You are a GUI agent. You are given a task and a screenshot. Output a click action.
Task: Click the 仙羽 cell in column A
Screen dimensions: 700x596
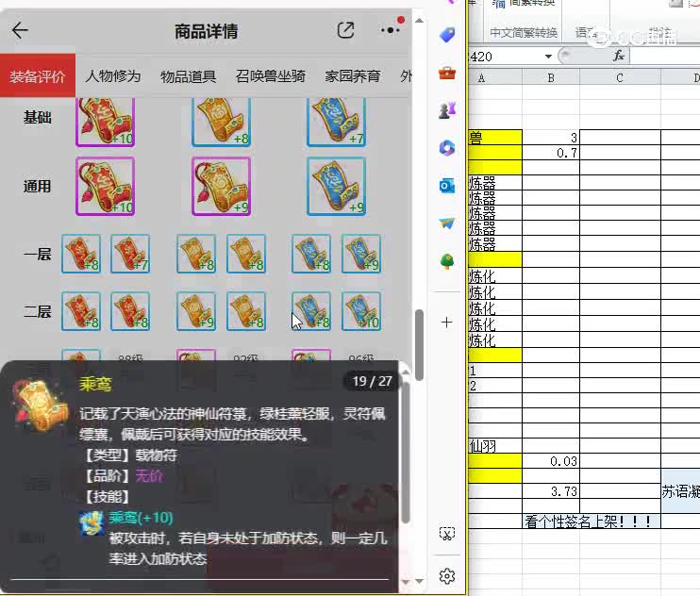495,446
